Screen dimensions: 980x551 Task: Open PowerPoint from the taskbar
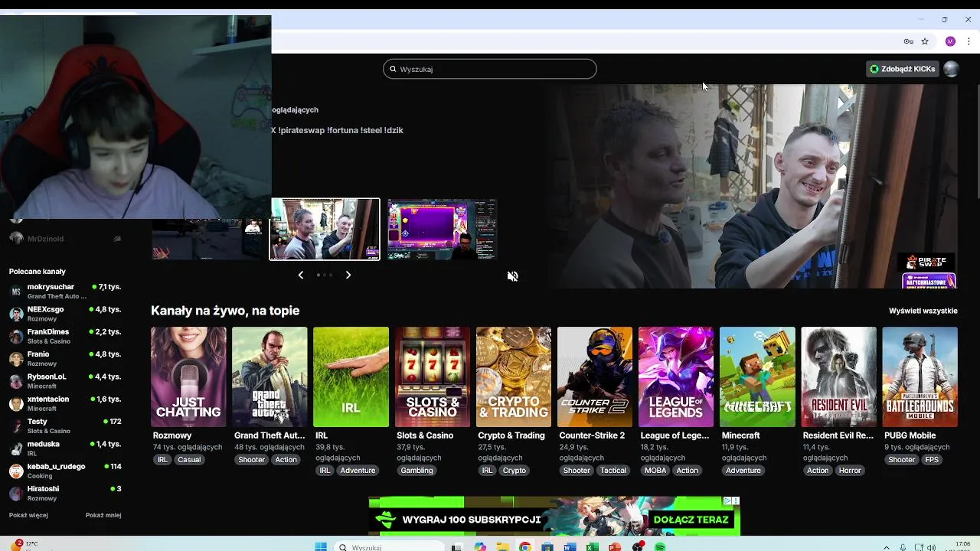615,547
